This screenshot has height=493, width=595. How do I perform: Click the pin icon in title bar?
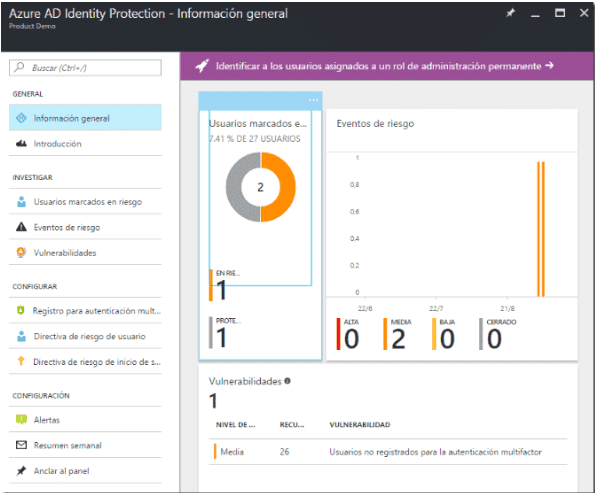point(510,13)
